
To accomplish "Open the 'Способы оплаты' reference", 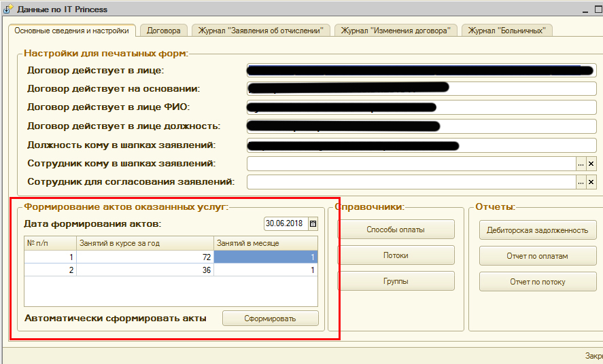I will coord(396,230).
